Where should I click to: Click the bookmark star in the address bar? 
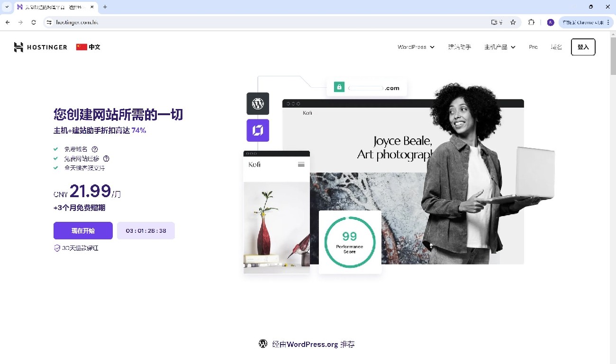(x=513, y=22)
